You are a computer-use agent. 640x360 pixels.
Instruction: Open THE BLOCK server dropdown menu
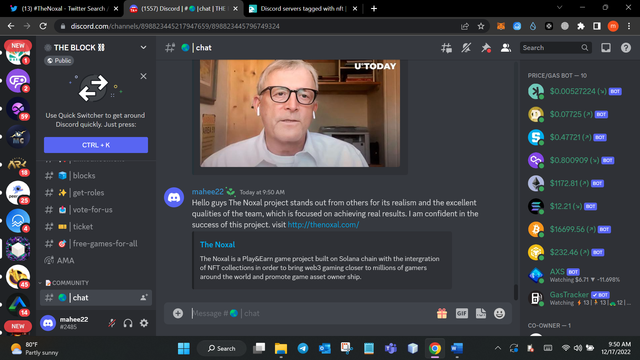click(x=143, y=47)
